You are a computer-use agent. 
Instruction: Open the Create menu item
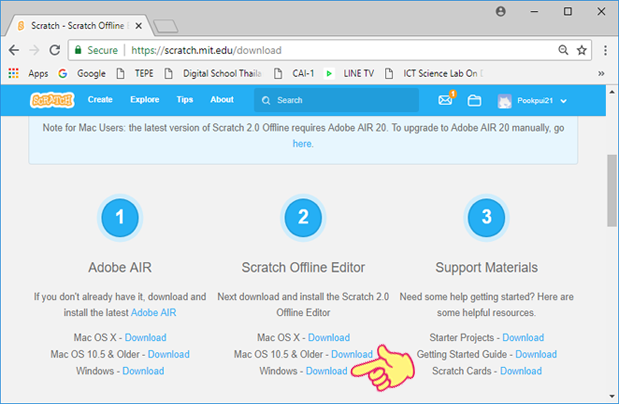pos(100,100)
